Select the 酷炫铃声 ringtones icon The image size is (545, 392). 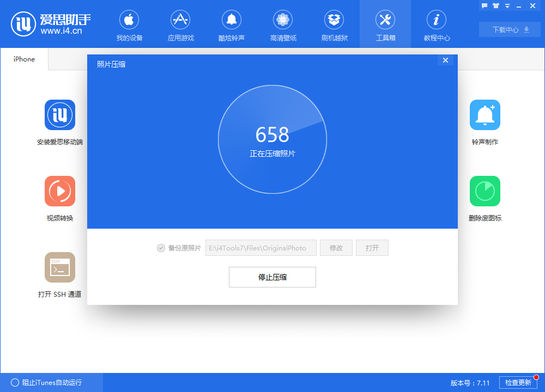click(x=232, y=24)
